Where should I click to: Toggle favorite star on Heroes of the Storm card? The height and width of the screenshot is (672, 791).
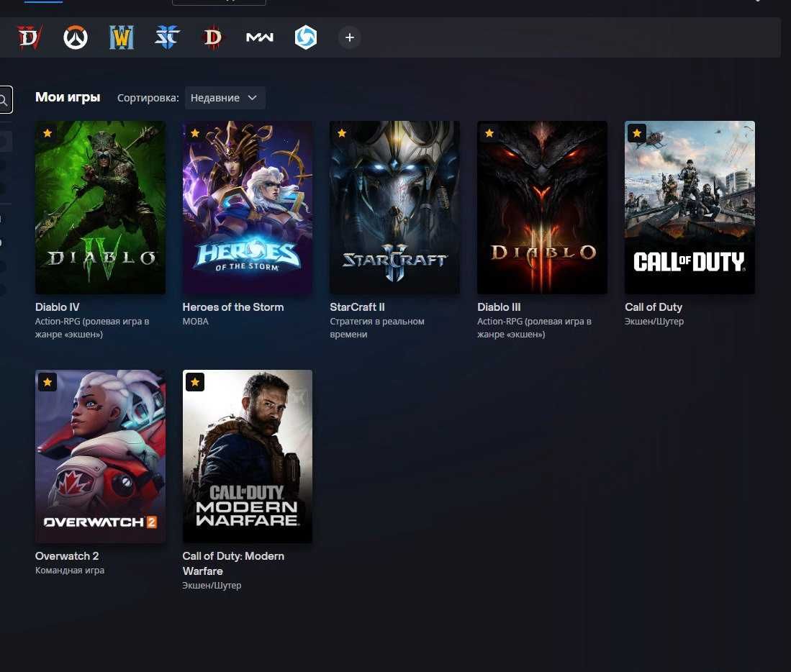(x=195, y=133)
